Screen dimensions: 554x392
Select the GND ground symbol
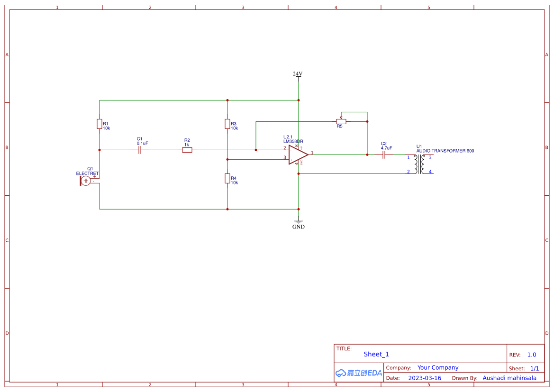coord(298,221)
